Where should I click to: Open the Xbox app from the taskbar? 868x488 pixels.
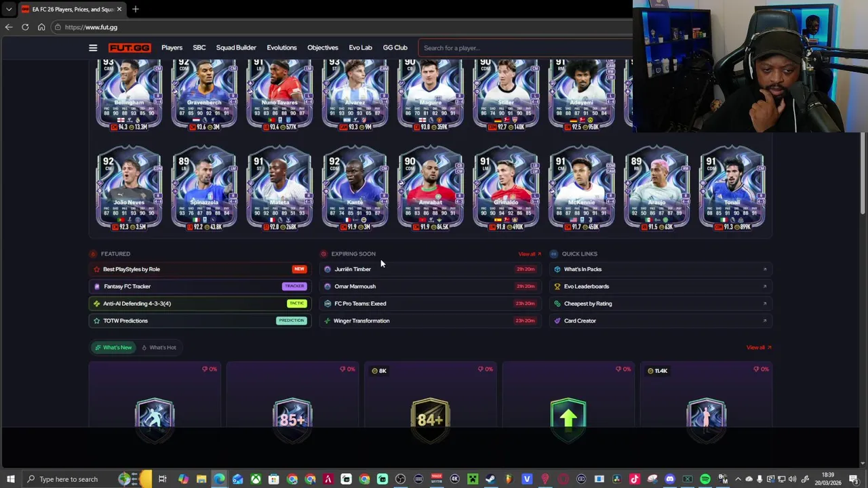tap(256, 479)
